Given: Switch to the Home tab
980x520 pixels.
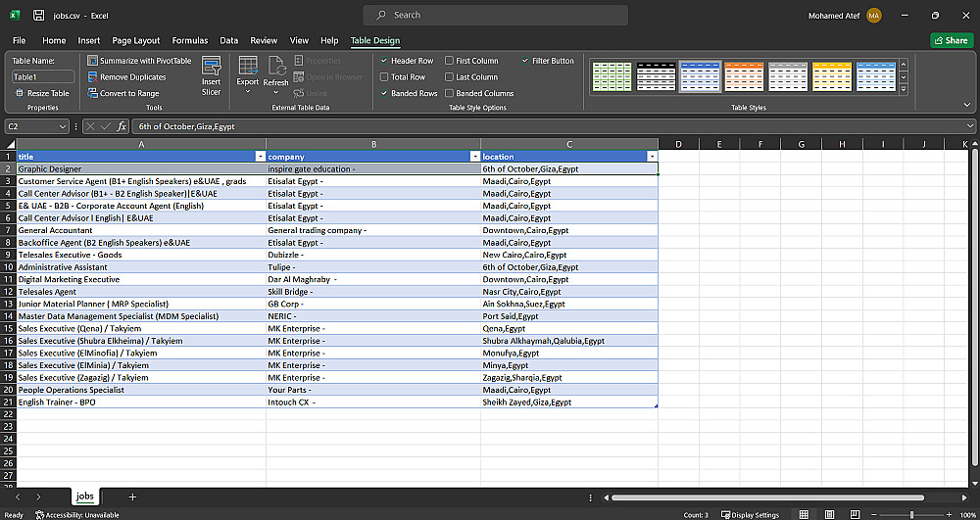Looking at the screenshot, I should (x=54, y=40).
